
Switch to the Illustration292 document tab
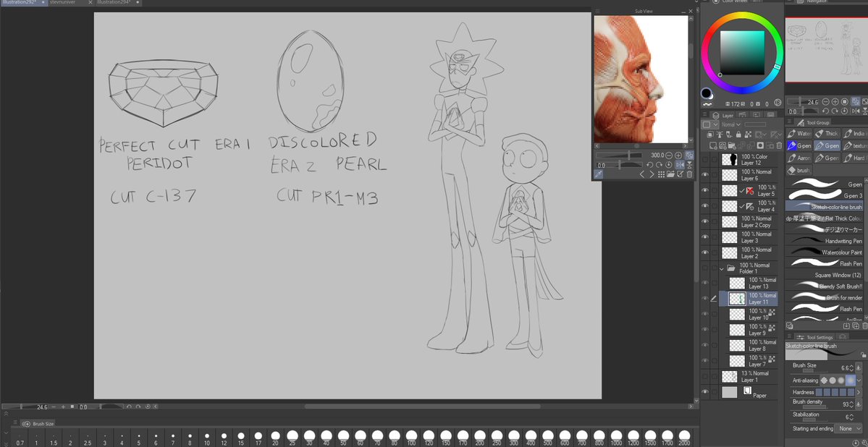tap(23, 3)
